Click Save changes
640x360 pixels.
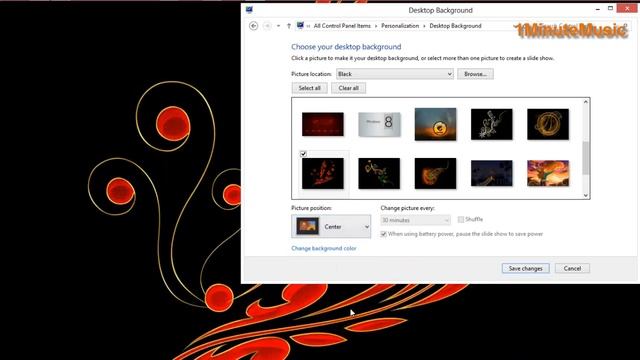pyautogui.click(x=525, y=268)
